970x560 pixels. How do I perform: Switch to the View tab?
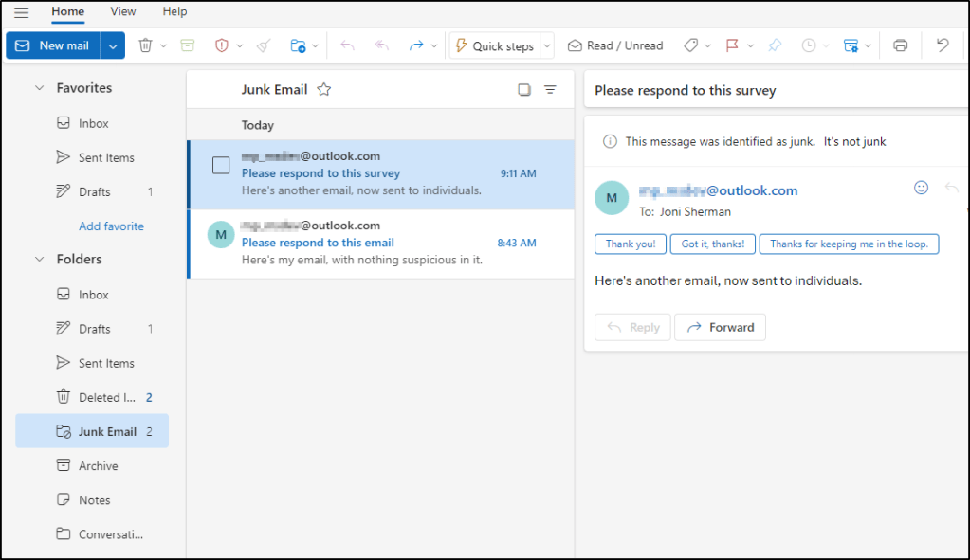click(123, 11)
